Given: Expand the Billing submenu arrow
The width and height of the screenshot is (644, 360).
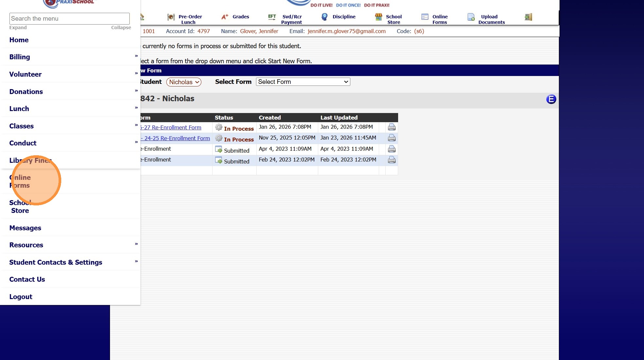Looking at the screenshot, I should (136, 56).
